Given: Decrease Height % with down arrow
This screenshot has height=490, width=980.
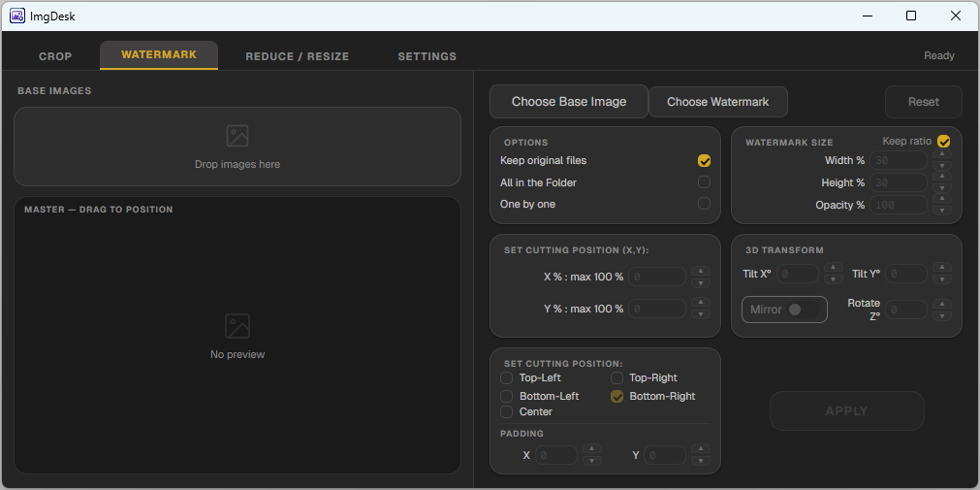Looking at the screenshot, I should [942, 187].
